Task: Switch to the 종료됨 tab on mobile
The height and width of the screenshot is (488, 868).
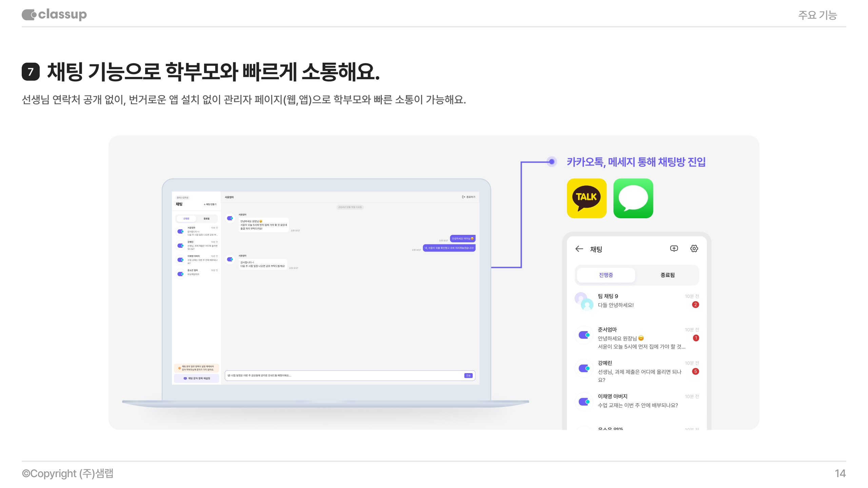Action: tap(667, 275)
